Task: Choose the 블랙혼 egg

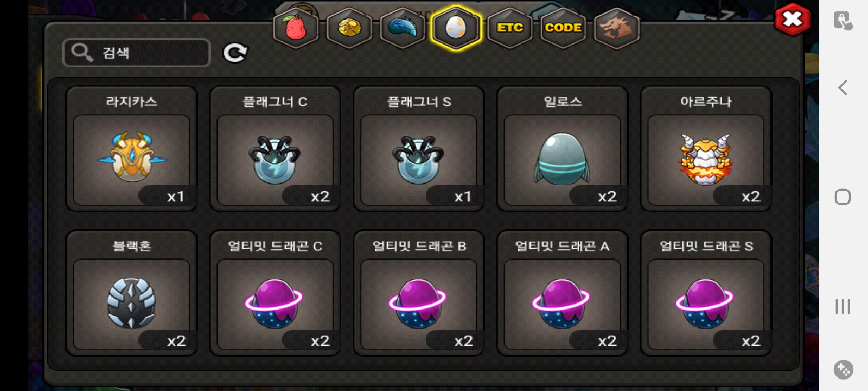Action: [x=131, y=293]
